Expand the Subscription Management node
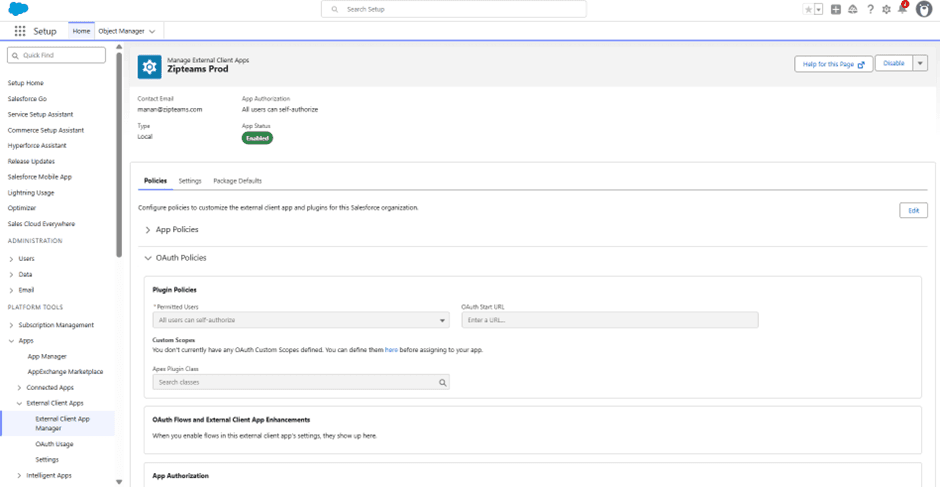 click(11, 325)
